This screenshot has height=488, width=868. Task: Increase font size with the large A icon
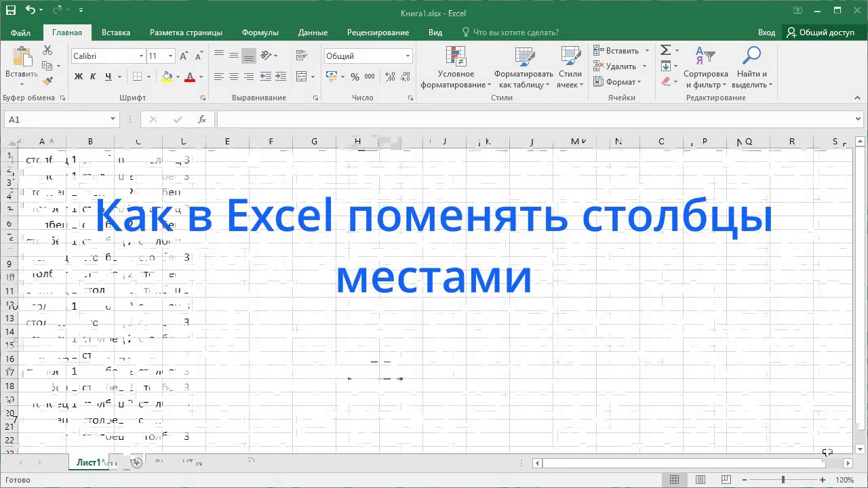click(x=185, y=56)
